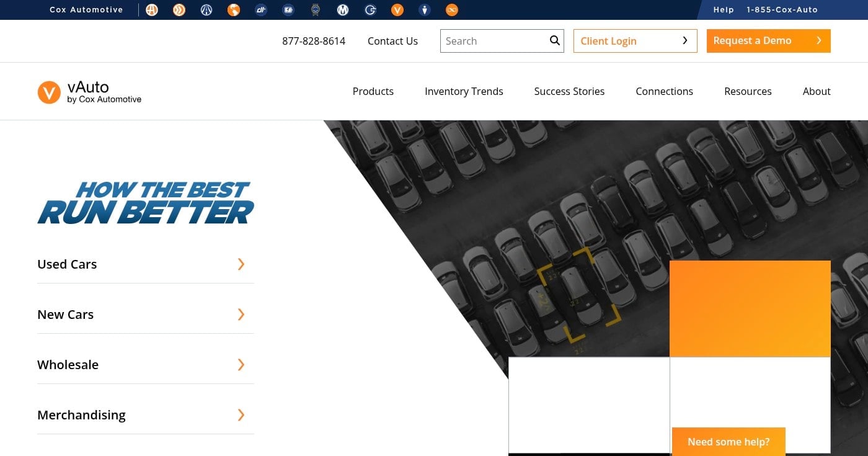This screenshot has height=456, width=868.
Task: Click the orange infinity-loop brand icon
Action: (452, 10)
